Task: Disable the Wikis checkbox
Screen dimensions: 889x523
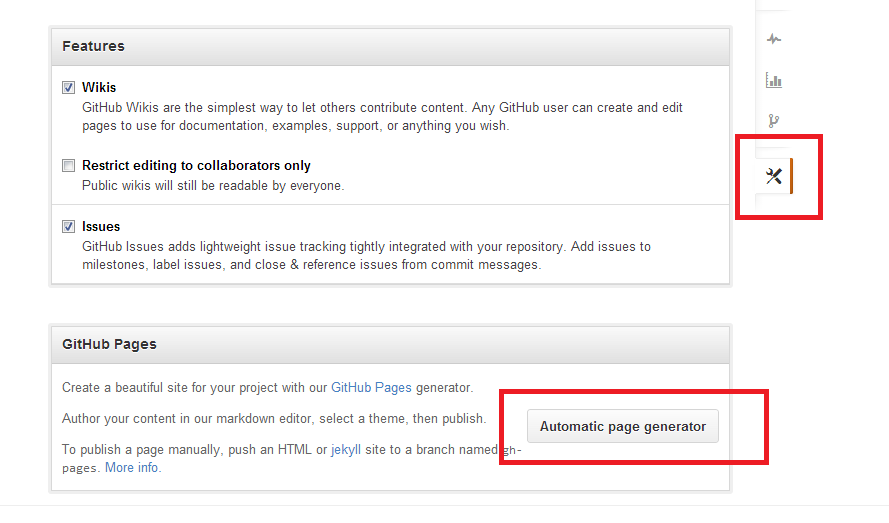Action: point(69,88)
